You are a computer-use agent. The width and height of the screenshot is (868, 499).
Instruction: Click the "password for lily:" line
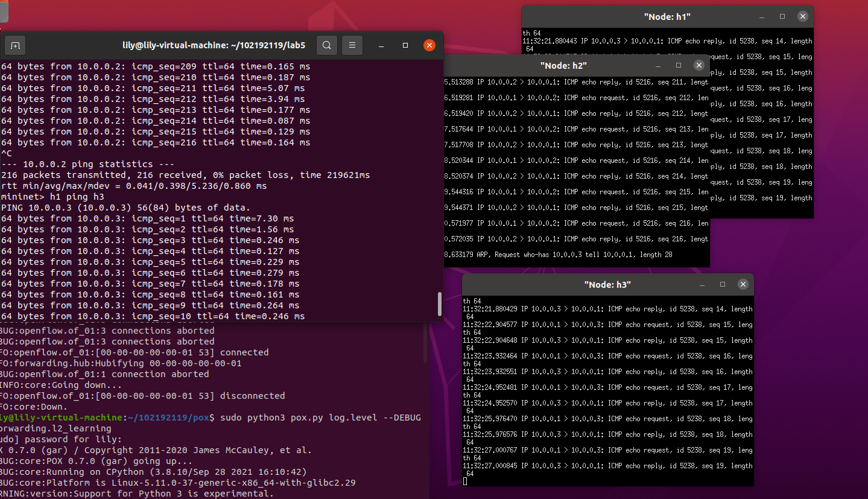pyautogui.click(x=61, y=439)
